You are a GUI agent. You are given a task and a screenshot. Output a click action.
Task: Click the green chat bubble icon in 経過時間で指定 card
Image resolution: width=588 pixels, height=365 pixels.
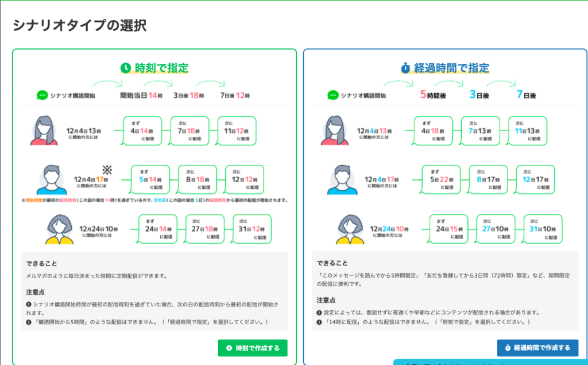point(333,95)
